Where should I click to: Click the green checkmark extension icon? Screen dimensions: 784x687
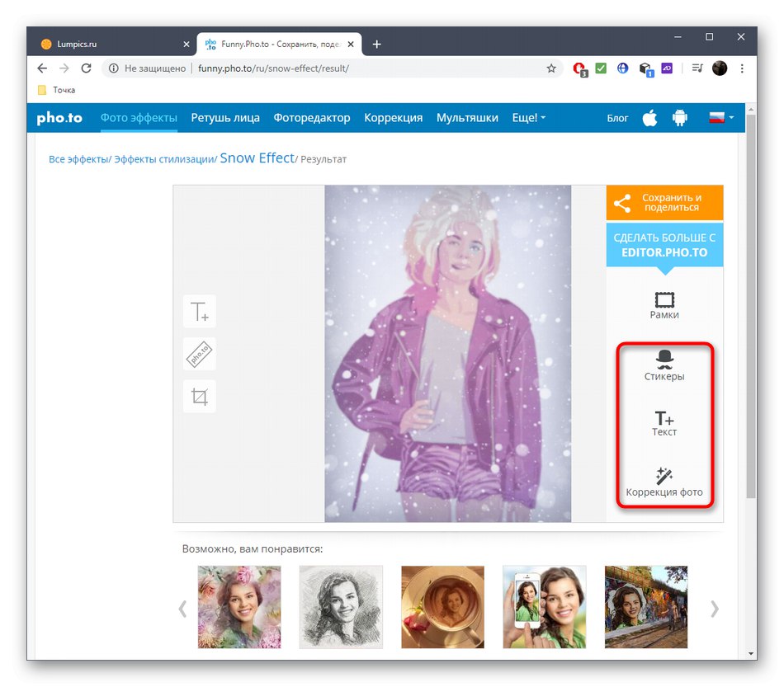pos(601,68)
